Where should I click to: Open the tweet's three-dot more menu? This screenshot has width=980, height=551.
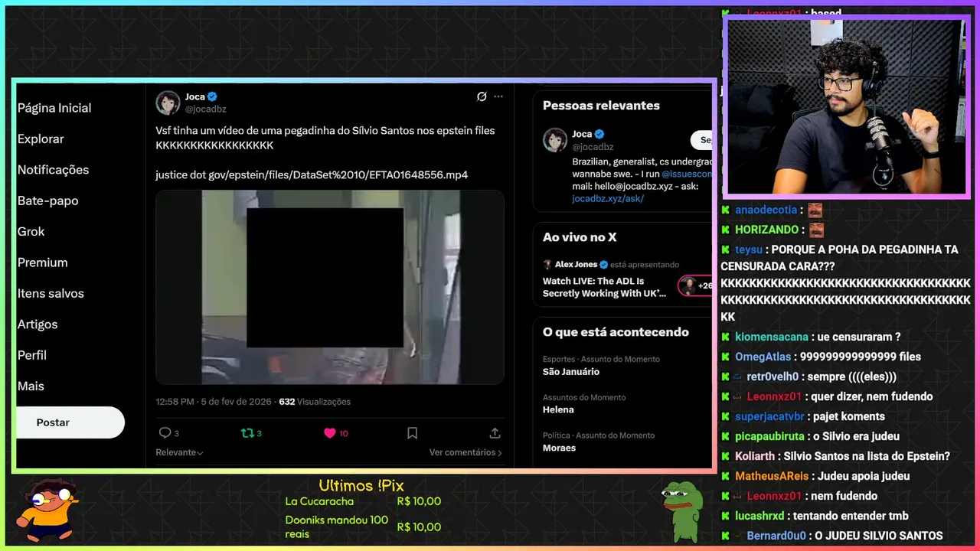click(x=498, y=96)
